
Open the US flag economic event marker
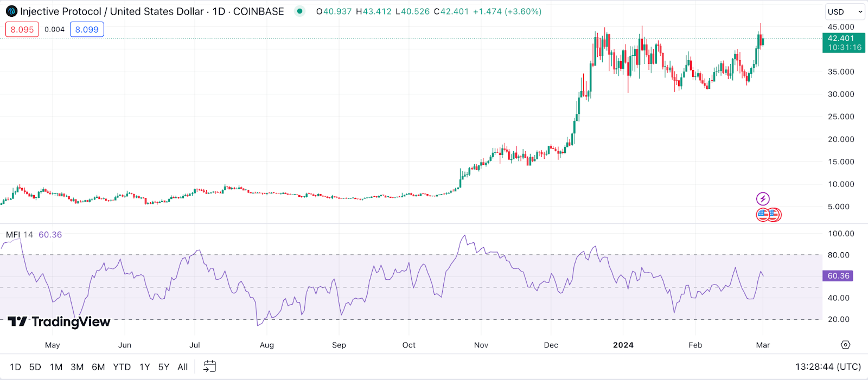click(x=763, y=215)
